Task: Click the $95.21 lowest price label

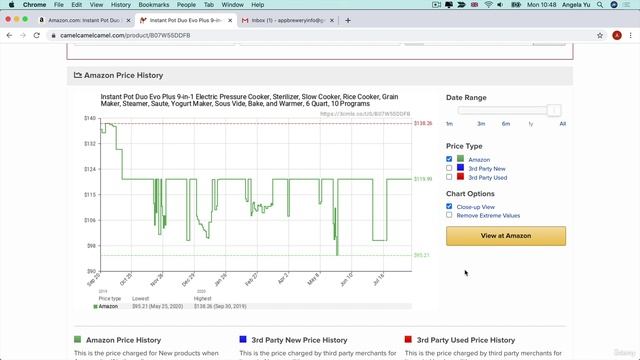Action: coord(422,255)
